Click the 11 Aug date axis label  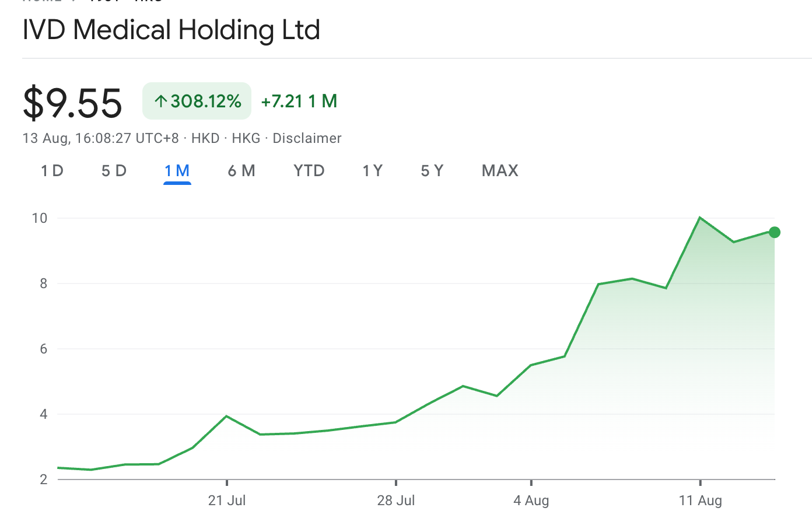[x=700, y=501]
